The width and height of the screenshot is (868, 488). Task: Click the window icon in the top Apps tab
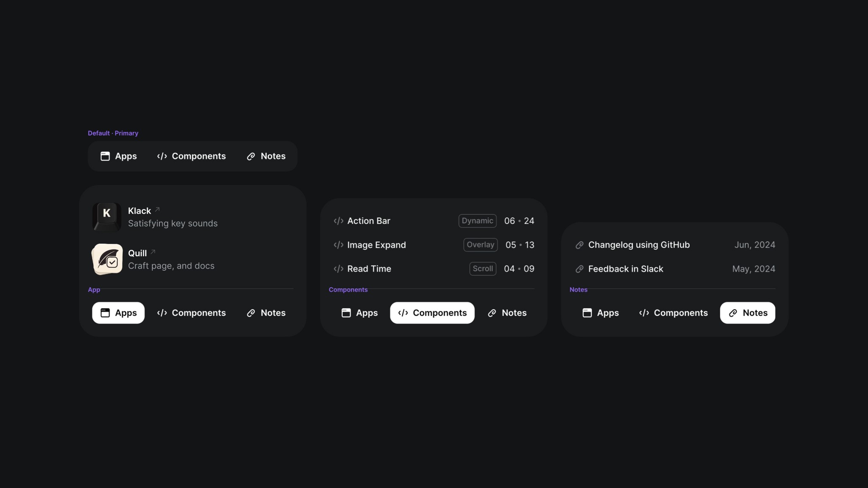[105, 156]
